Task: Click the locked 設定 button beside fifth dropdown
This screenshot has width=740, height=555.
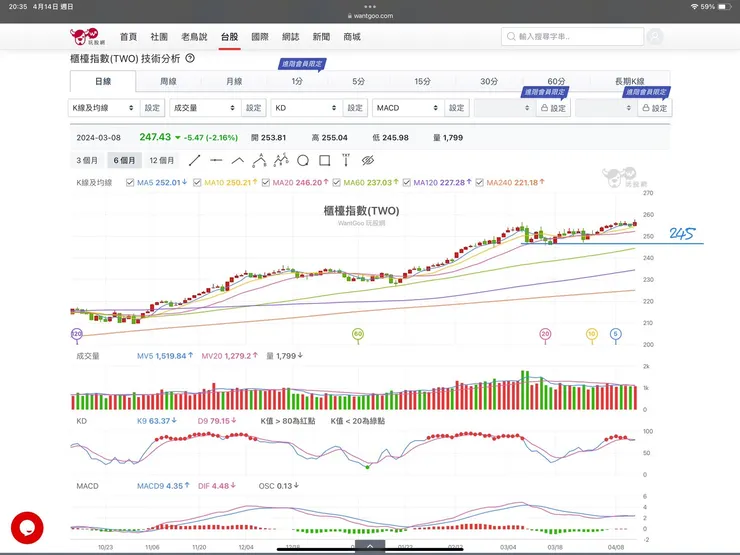Action: 553,108
